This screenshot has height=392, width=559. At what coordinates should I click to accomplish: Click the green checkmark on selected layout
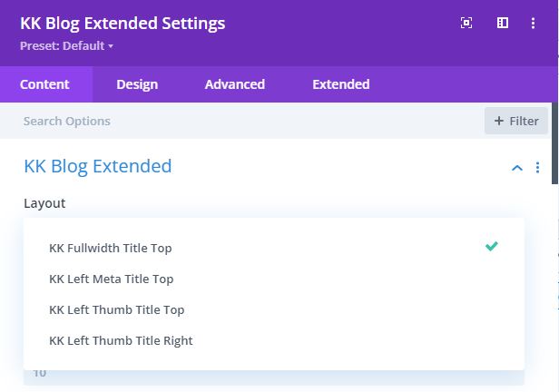[492, 246]
